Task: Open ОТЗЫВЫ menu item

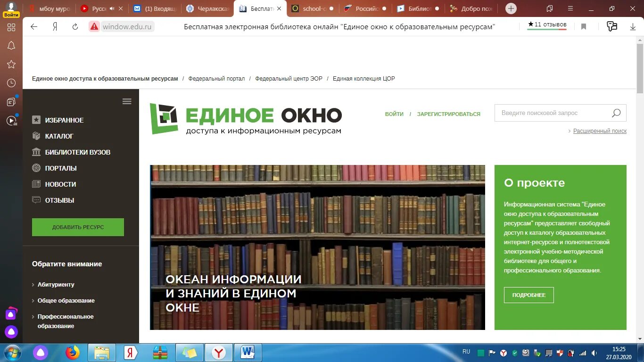Action: [59, 200]
